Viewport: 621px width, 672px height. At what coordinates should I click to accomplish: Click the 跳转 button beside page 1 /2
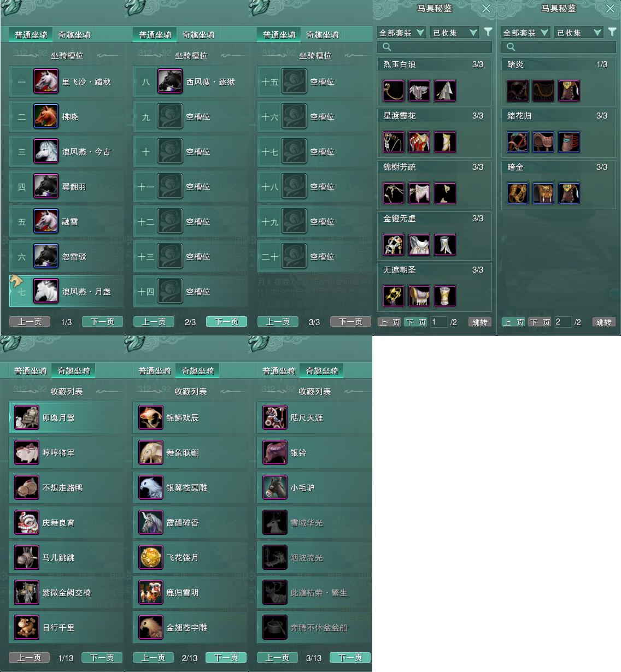point(480,322)
